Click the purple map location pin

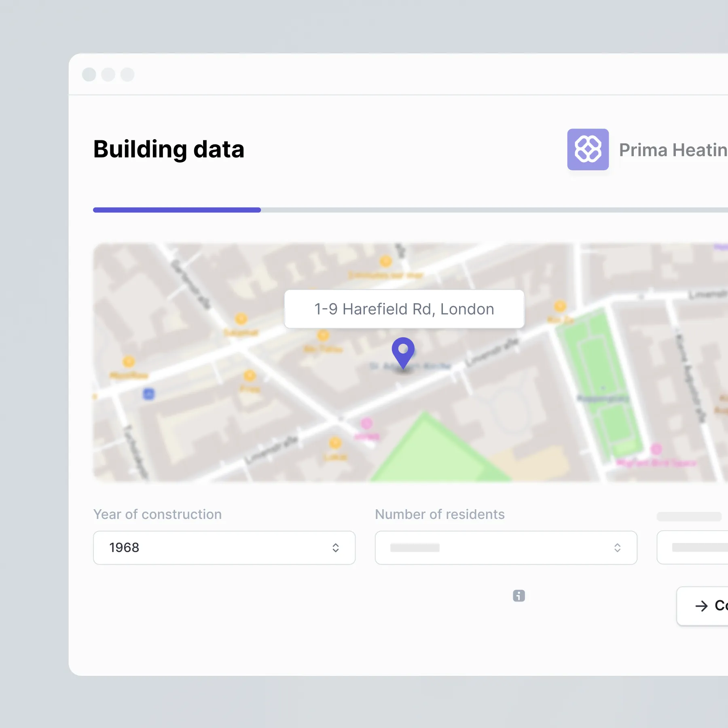[x=403, y=353]
